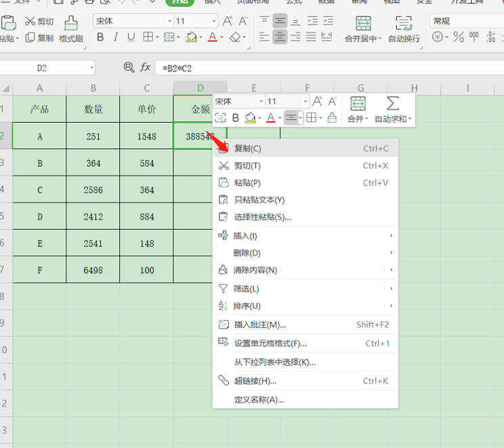Toggle Underline in the ribbon
Image resolution: width=504 pixels, height=448 pixels.
pos(131,37)
